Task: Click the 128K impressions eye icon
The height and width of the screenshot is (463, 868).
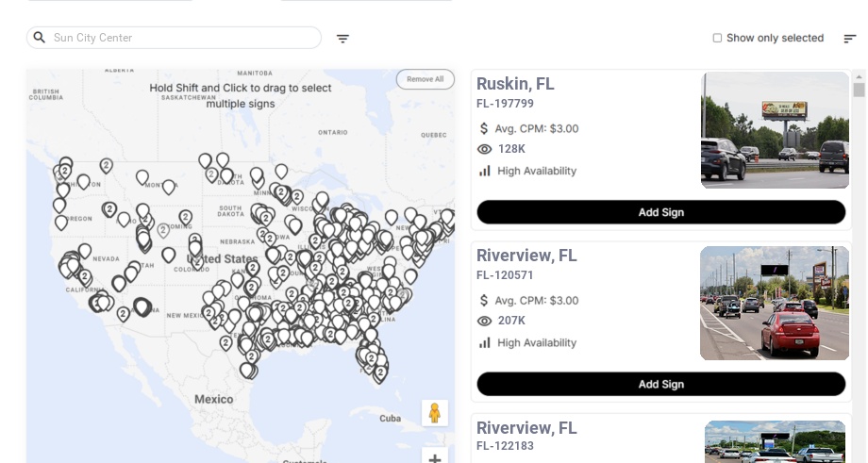Action: 485,149
